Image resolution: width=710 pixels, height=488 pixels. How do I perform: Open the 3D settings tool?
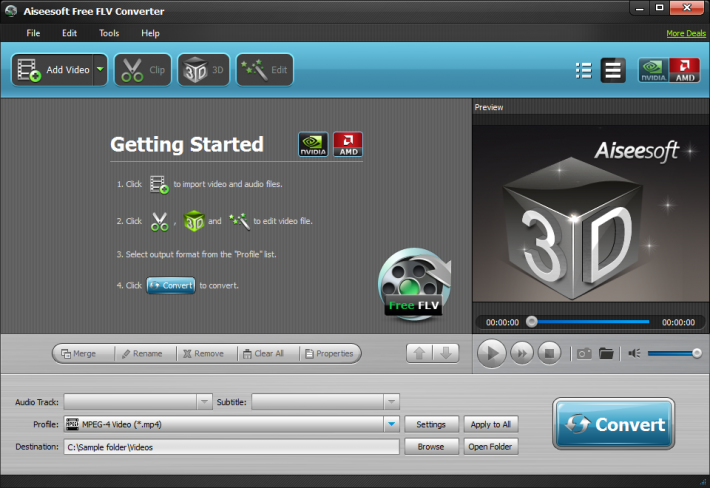[204, 70]
